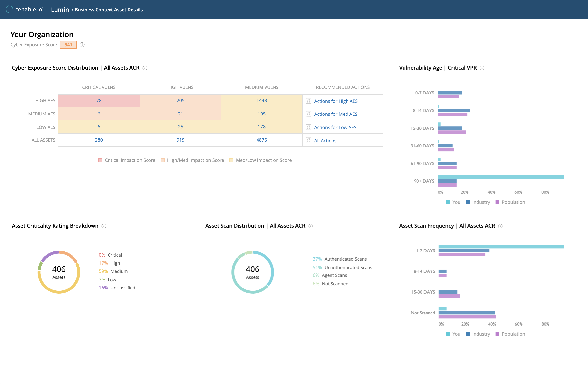Open Actions for Med AES link
This screenshot has width=588, height=384.
tap(335, 114)
